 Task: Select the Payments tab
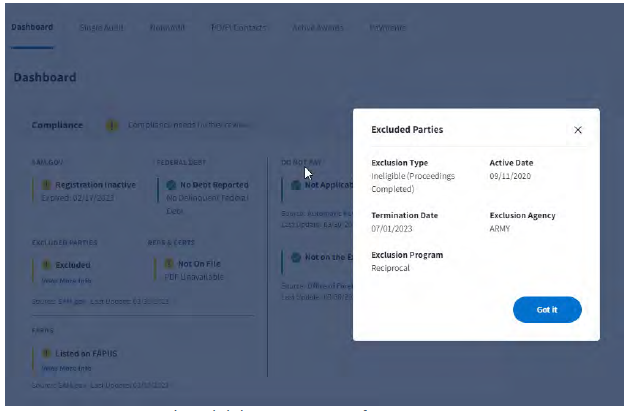(x=388, y=27)
